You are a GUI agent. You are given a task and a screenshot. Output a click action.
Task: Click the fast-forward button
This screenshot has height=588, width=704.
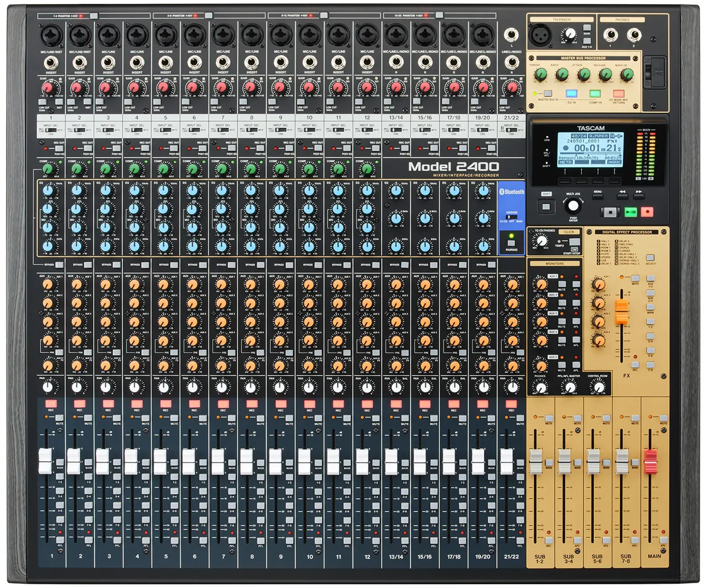click(x=639, y=196)
